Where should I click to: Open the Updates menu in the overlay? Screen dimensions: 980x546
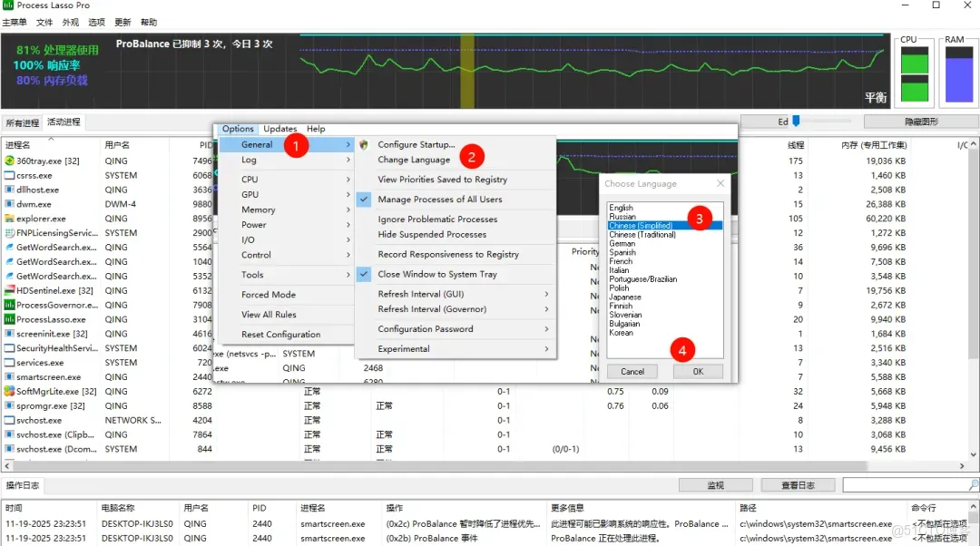280,129
